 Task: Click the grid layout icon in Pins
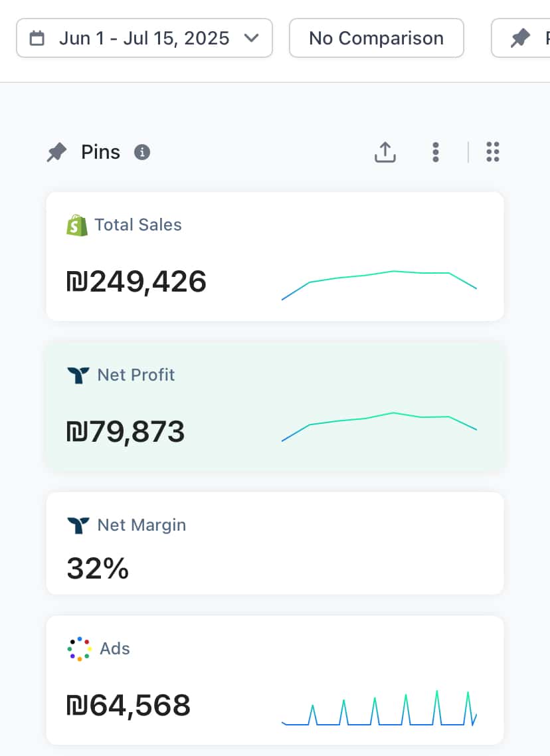pos(492,152)
